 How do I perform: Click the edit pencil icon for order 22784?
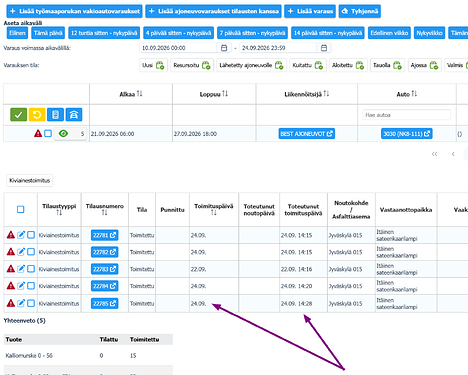tap(21, 286)
